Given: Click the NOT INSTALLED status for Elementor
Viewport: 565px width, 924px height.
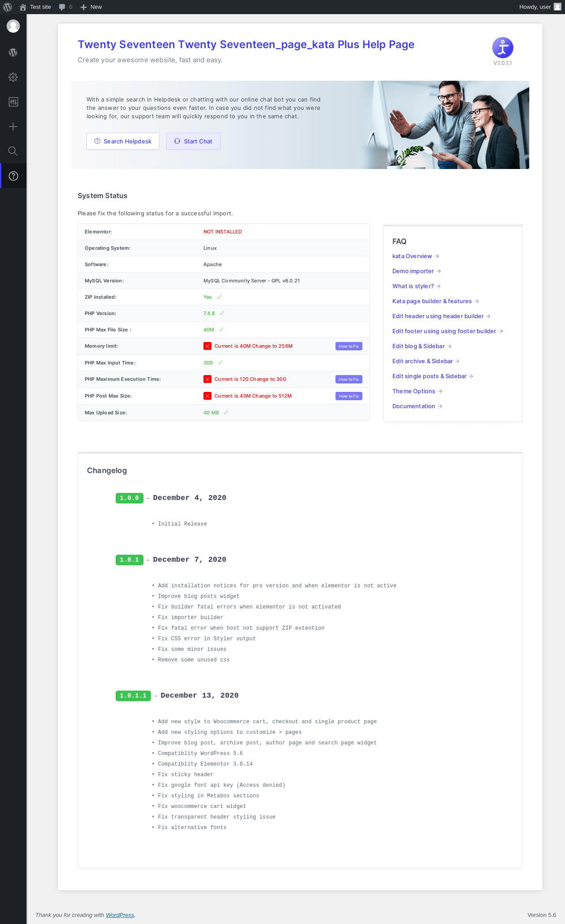Looking at the screenshot, I should click(x=222, y=232).
